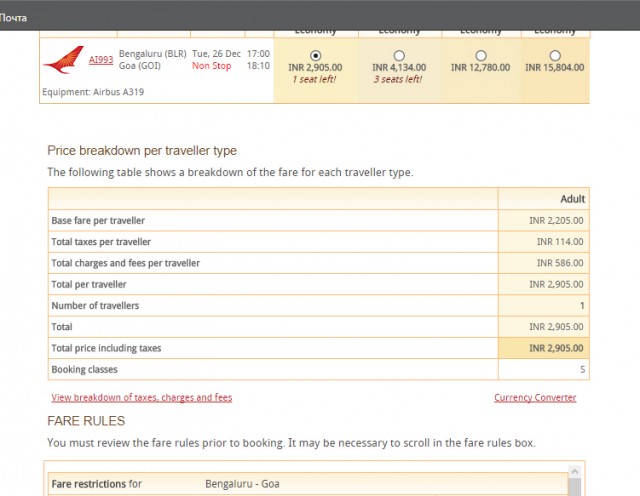Select the INR 12,780.00 fare radio button
This screenshot has height=496, width=640.
click(480, 55)
